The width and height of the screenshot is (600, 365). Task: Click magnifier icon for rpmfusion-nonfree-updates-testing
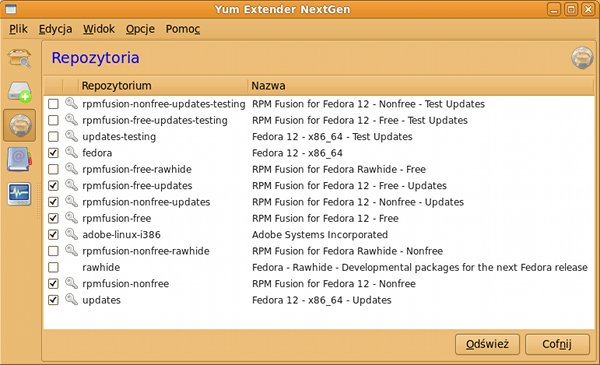point(71,103)
